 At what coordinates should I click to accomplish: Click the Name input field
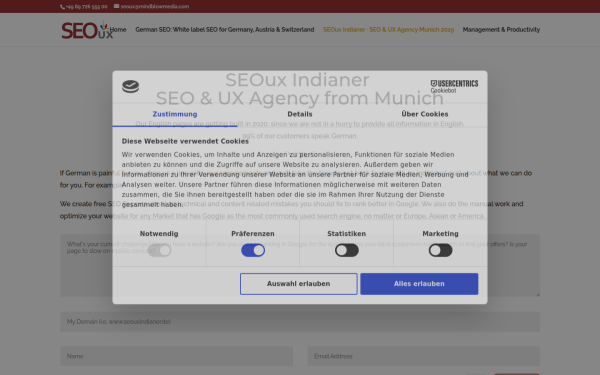pyautogui.click(x=176, y=356)
